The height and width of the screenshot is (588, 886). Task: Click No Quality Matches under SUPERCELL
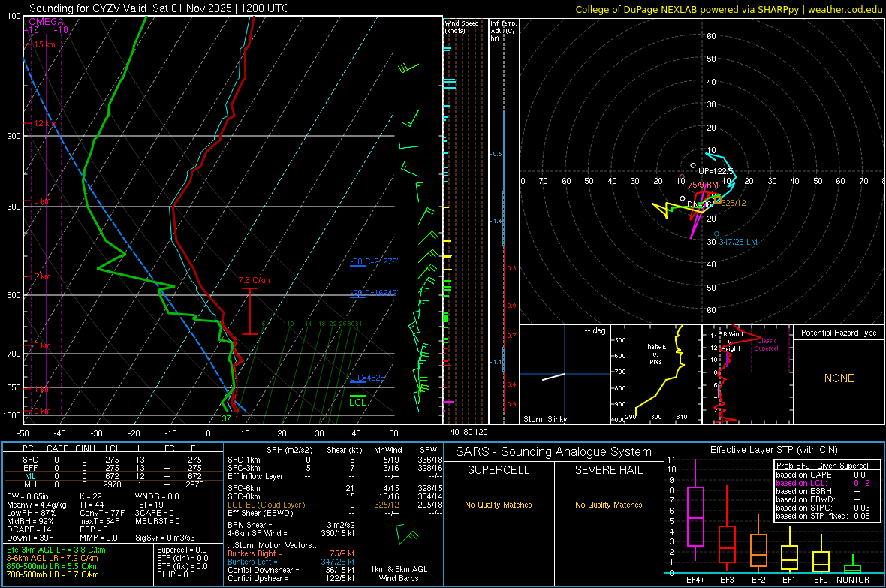click(x=499, y=505)
